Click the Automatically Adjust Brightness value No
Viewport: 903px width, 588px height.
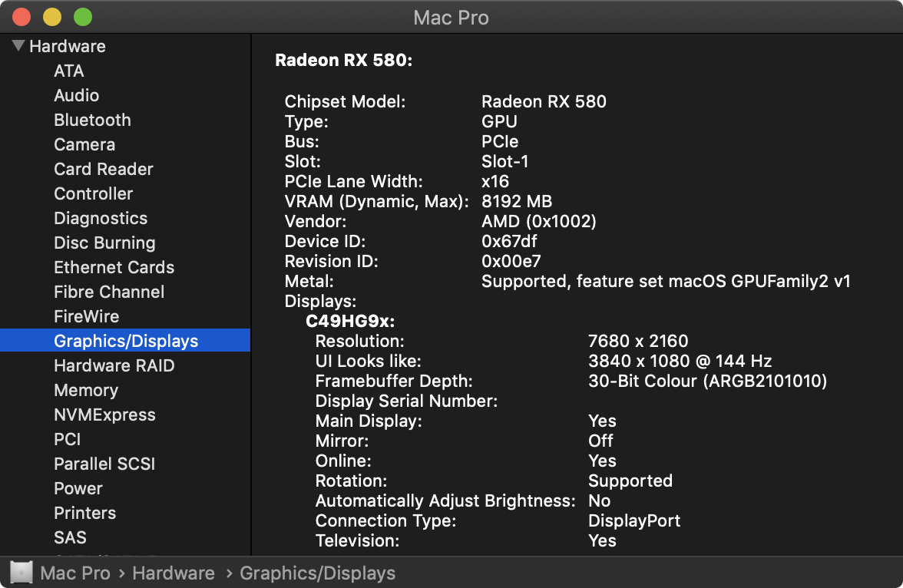coord(599,501)
